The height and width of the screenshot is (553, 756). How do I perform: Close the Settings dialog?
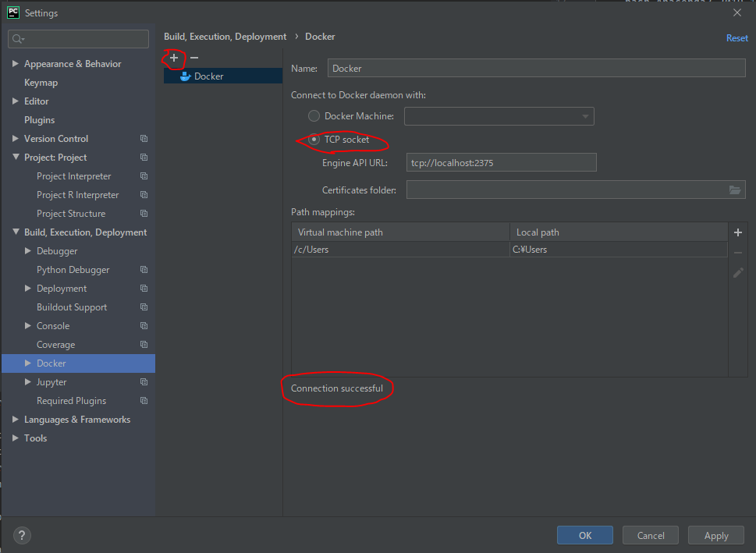pos(737,12)
